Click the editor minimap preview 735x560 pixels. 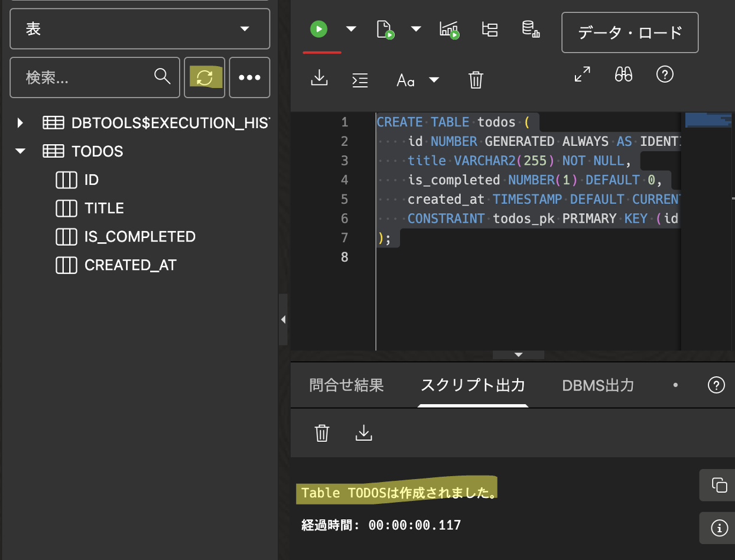tap(708, 119)
